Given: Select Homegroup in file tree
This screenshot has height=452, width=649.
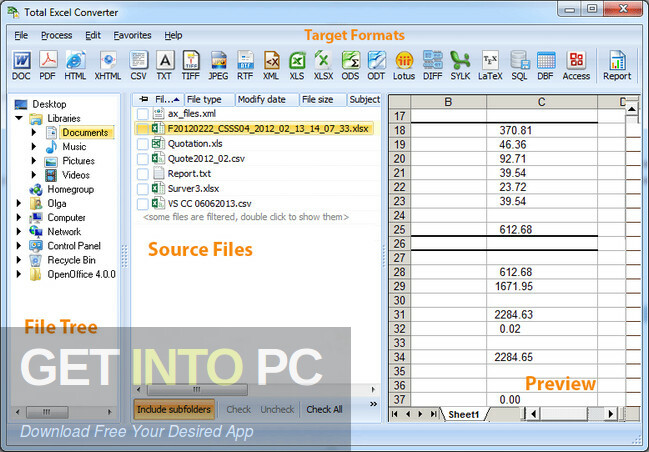Looking at the screenshot, I should [70, 190].
